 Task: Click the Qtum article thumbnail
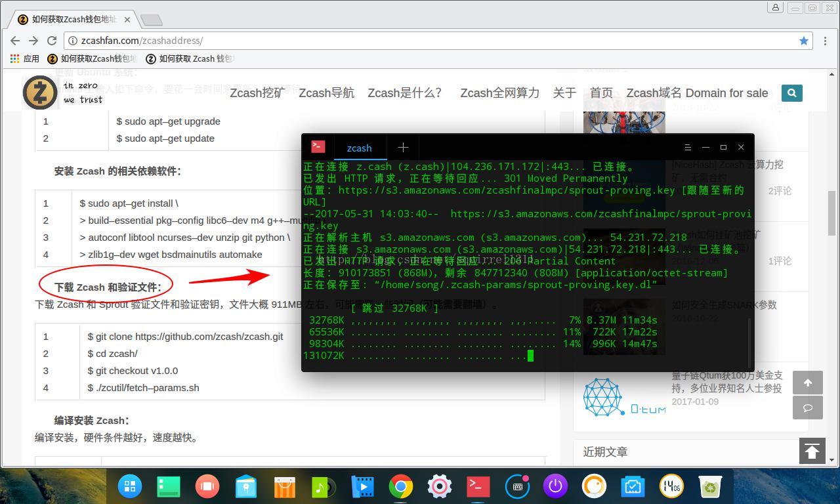tap(624, 396)
